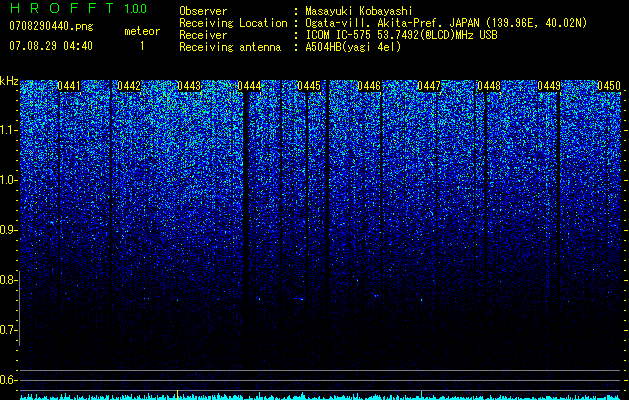Select the 0450 time marker label
The image size is (629, 400).
609,86
